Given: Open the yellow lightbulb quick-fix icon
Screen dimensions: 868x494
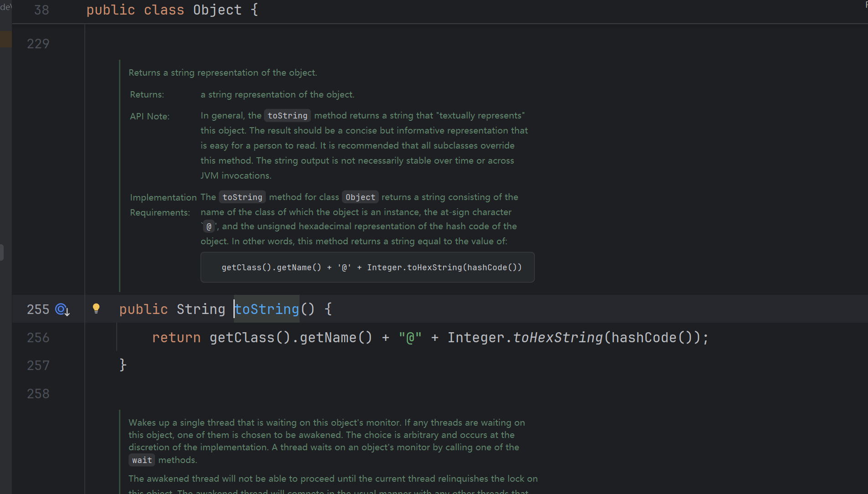Looking at the screenshot, I should tap(96, 309).
